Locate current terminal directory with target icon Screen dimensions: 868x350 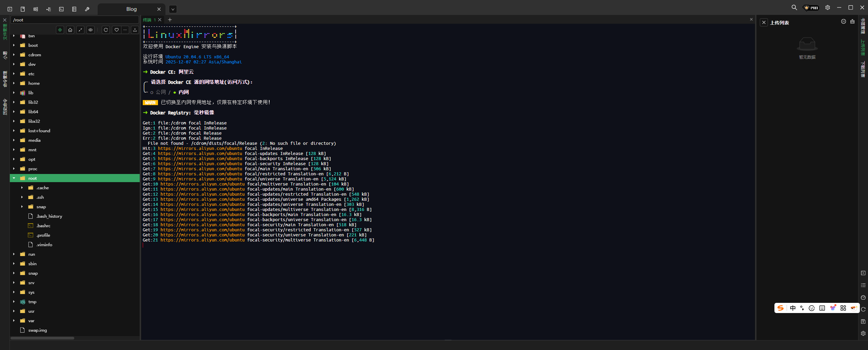click(x=60, y=30)
